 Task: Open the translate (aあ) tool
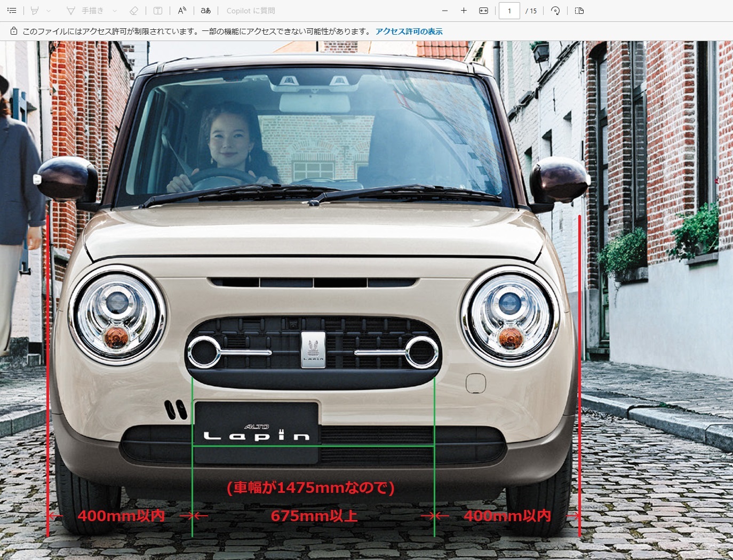pyautogui.click(x=206, y=11)
